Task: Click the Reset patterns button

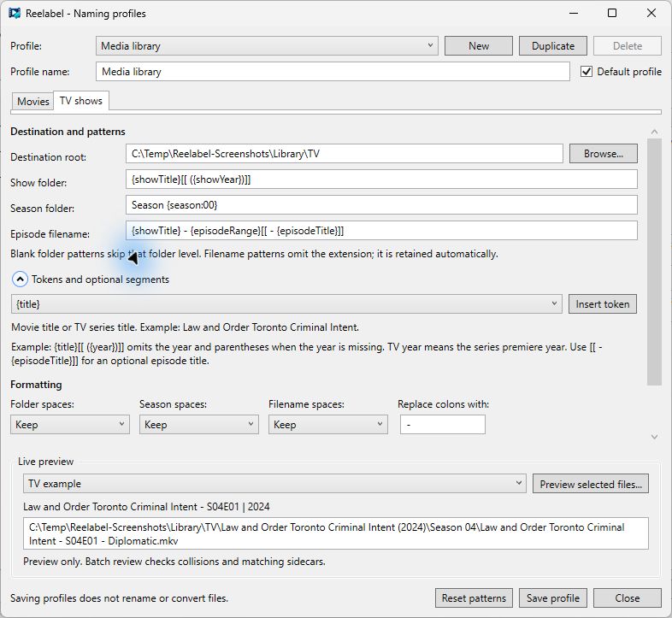Action: point(474,597)
